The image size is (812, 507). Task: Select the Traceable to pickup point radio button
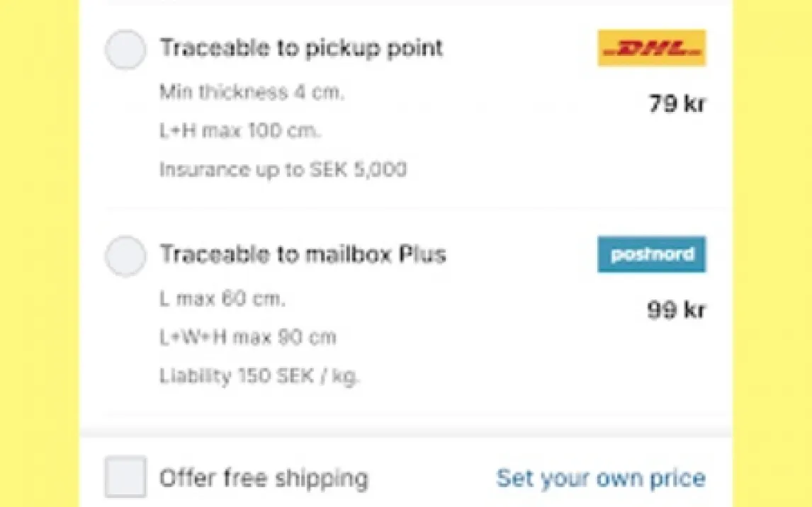click(x=125, y=50)
